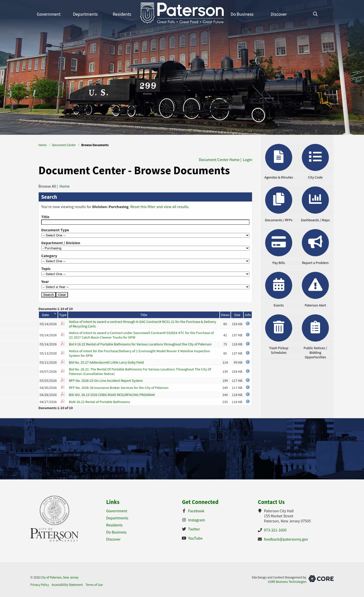364x597 pixels.
Task: Open Privacy Policy link
Action: point(40,585)
